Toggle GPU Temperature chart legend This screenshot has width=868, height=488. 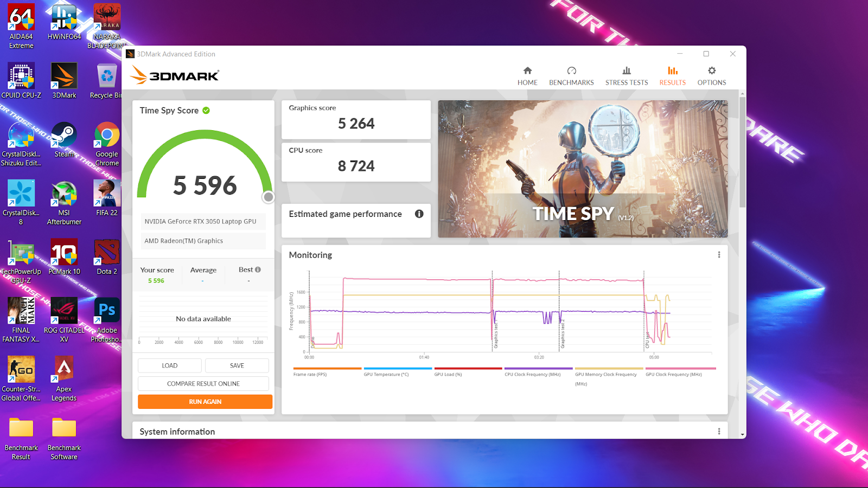point(398,372)
